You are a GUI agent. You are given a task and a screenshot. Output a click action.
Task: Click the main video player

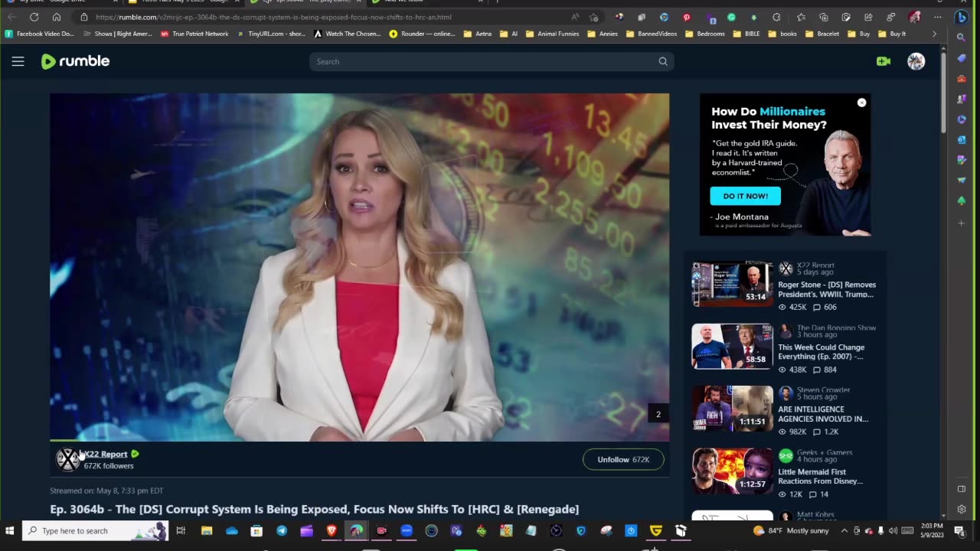coord(359,267)
